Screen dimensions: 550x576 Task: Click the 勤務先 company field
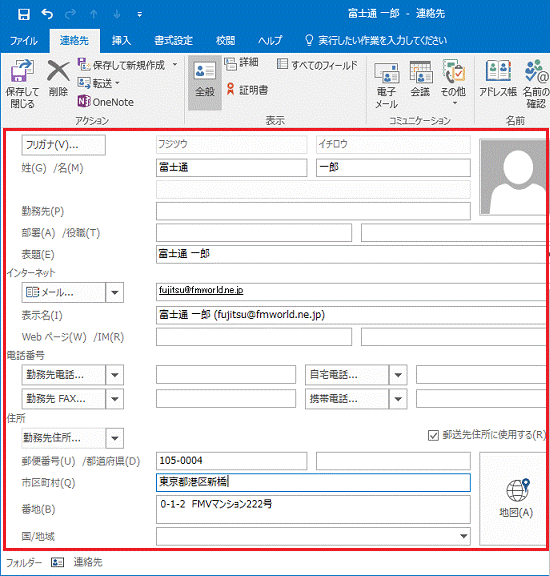coord(313,211)
